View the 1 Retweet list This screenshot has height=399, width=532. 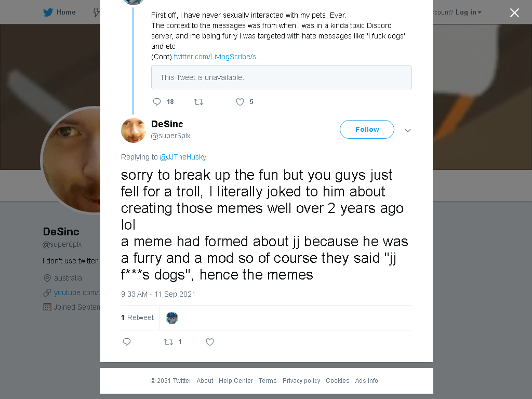click(137, 317)
